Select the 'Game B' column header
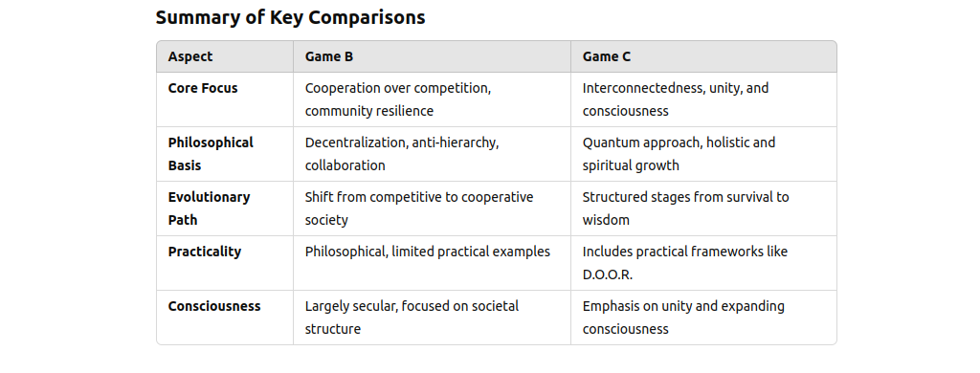This screenshot has height=373, width=980. (x=329, y=56)
